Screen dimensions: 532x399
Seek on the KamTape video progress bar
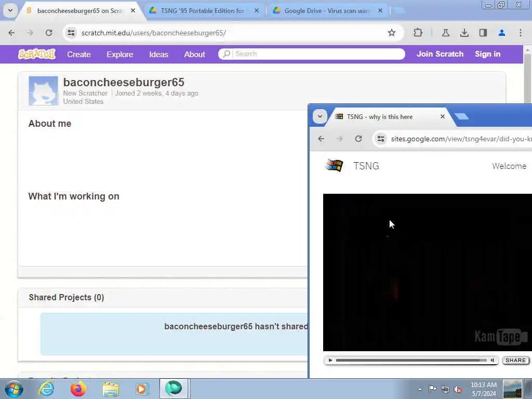[411, 361]
